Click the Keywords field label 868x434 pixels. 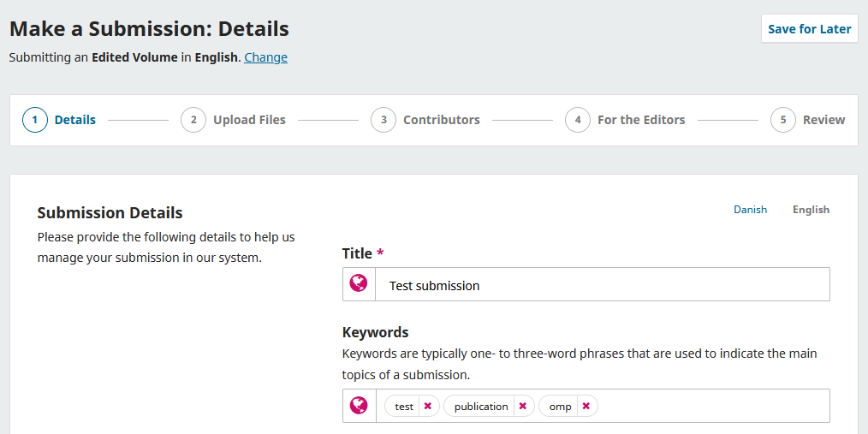(x=375, y=332)
